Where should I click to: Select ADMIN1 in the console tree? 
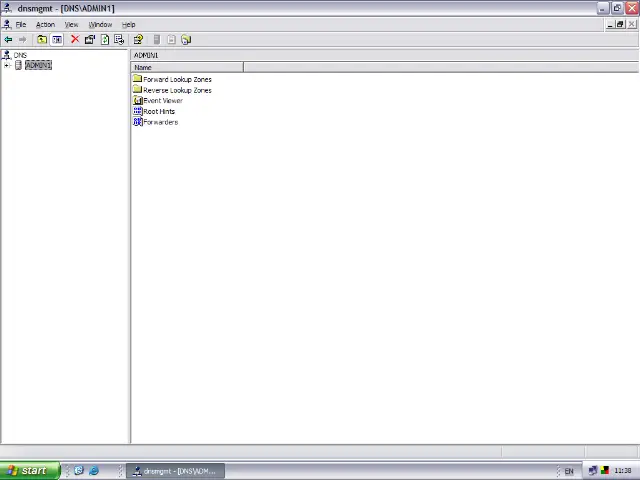click(x=38, y=66)
